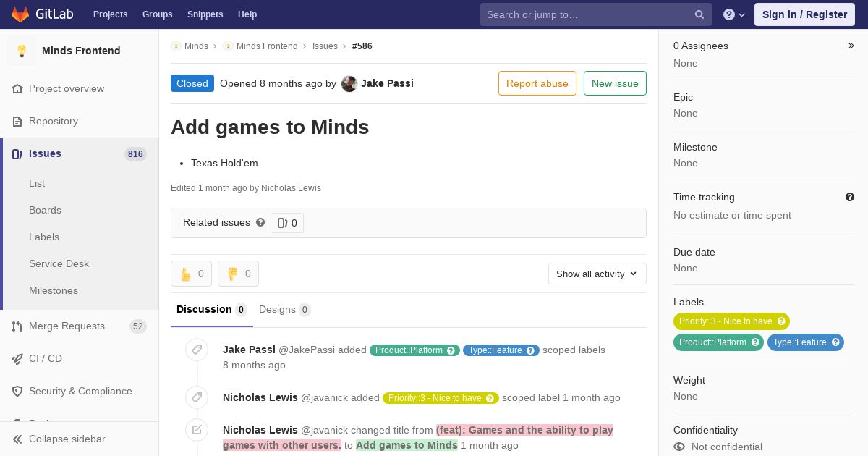Image resolution: width=868 pixels, height=456 pixels.
Task: Give a thumbs down reaction
Action: 238,274
